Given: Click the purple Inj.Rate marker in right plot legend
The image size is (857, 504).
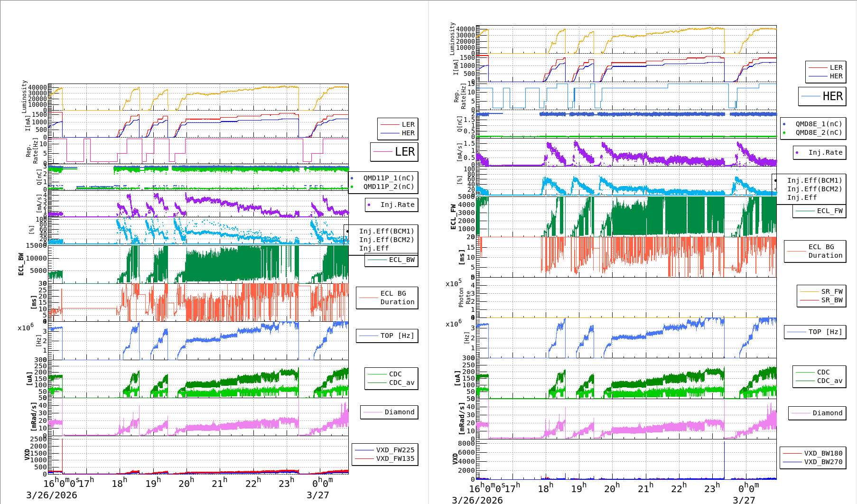Looking at the screenshot, I should pyautogui.click(x=797, y=153).
